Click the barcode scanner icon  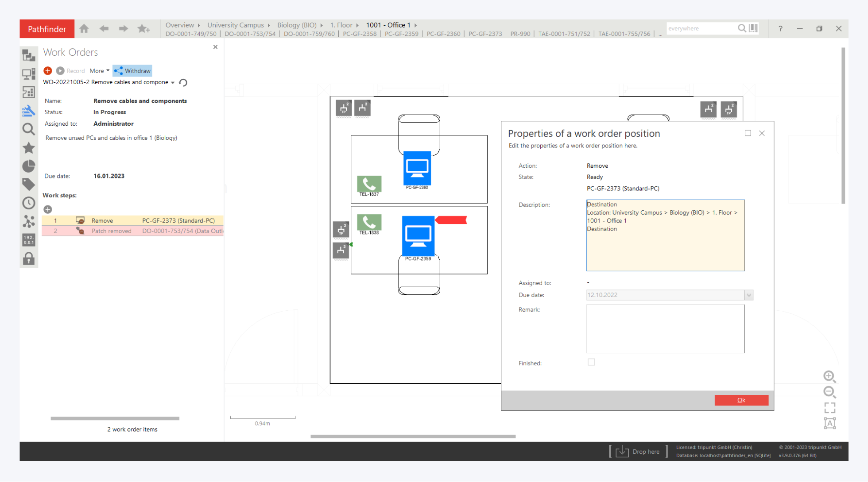(754, 28)
